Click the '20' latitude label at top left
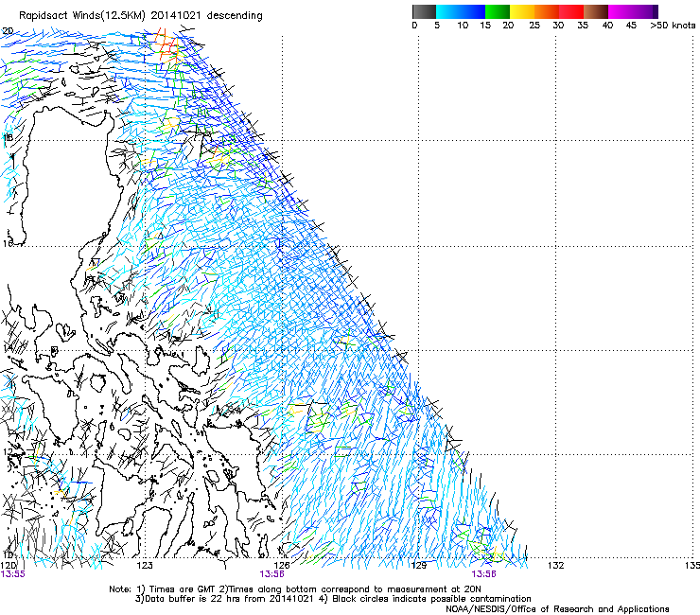The image size is (700, 615). (8, 31)
